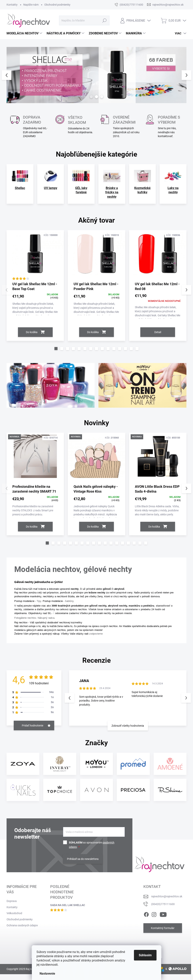Open the Zdobenie nechtov menu
The width and height of the screenshot is (193, 980).
click(105, 33)
